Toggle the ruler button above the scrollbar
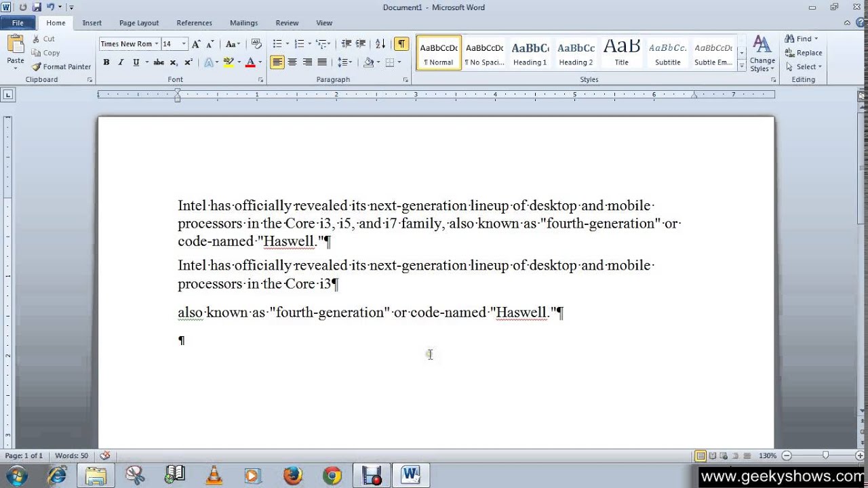Image resolution: width=868 pixels, height=488 pixels. click(861, 96)
